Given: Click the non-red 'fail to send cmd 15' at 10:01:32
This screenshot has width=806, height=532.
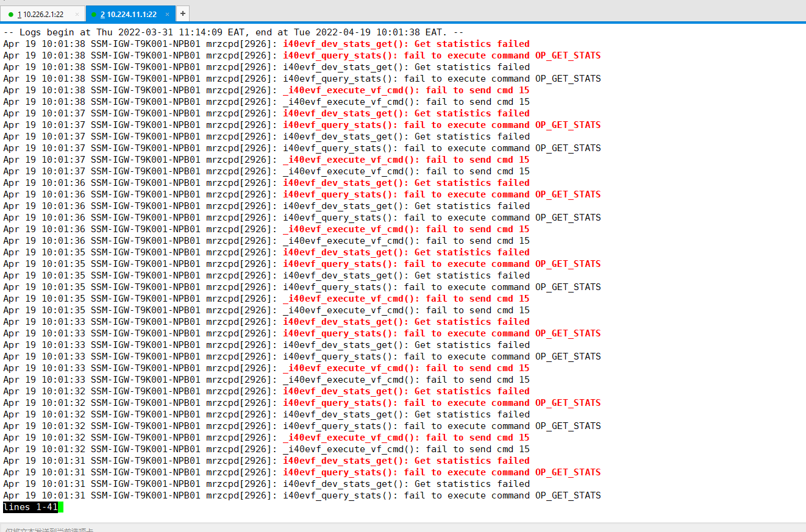Looking at the screenshot, I should point(477,449).
